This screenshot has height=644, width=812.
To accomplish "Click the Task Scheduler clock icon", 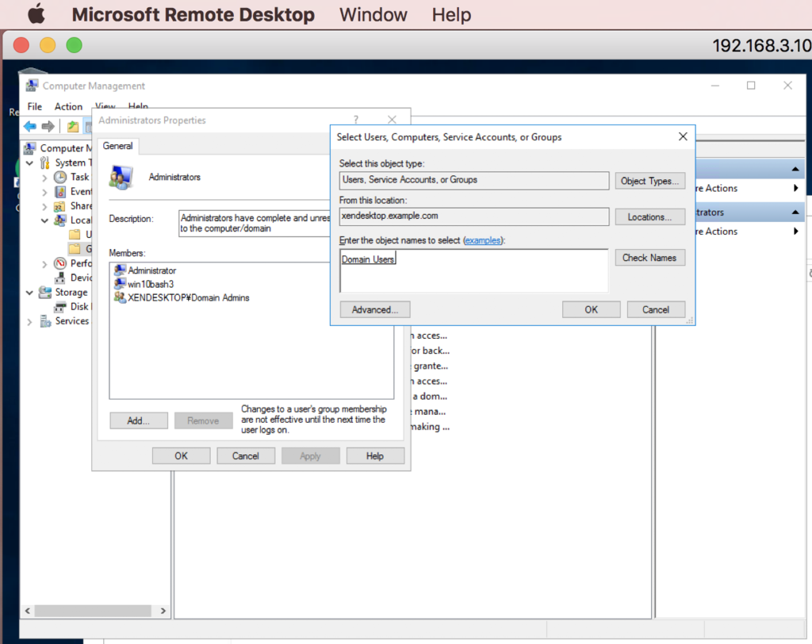I will pyautogui.click(x=60, y=177).
